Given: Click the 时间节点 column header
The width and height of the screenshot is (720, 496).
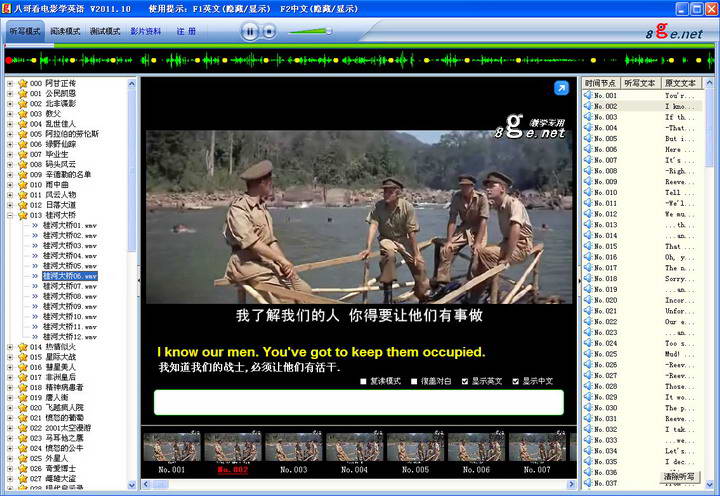Looking at the screenshot, I should pos(600,83).
